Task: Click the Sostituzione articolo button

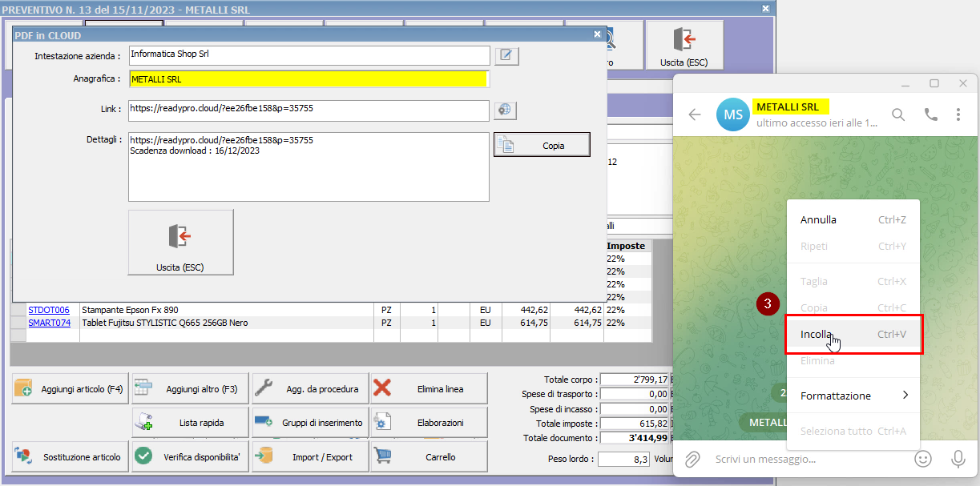Action: 71,456
